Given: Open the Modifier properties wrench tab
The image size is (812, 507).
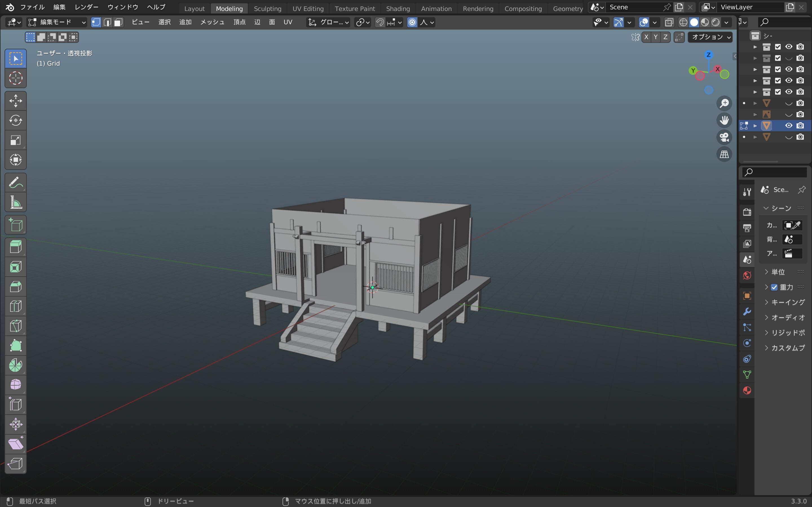Looking at the screenshot, I should point(747,312).
